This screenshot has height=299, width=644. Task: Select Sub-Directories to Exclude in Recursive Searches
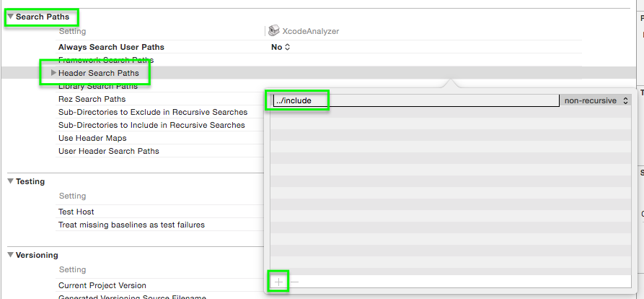(152, 112)
